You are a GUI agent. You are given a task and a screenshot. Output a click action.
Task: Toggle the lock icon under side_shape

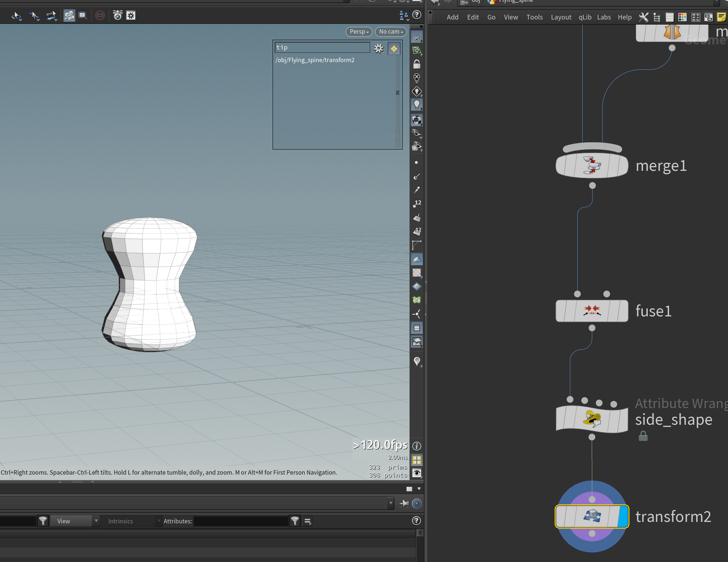[643, 436]
